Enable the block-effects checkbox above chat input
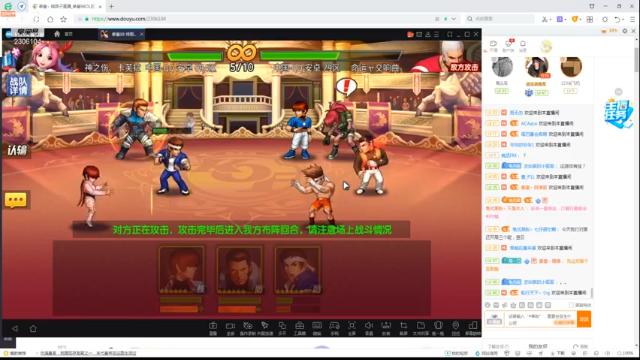 click(571, 305)
